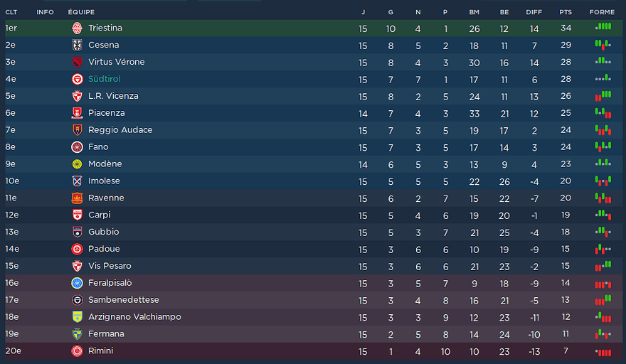This screenshot has width=626, height=364.
Task: Select the Rimini club crest
Action: click(x=77, y=351)
